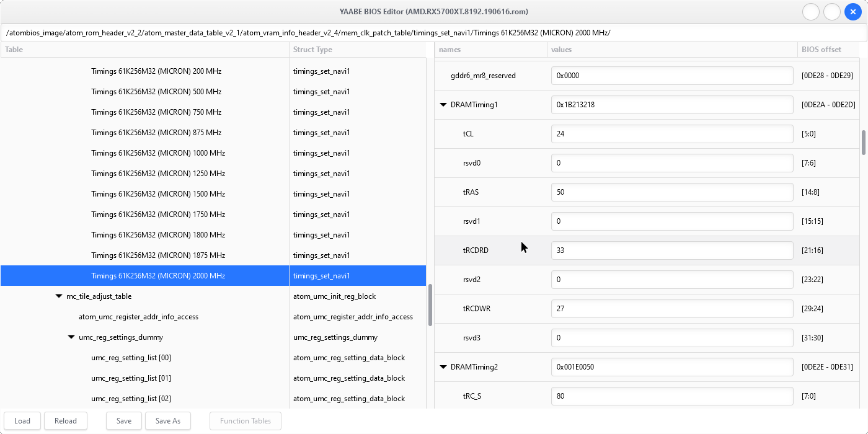Click the Save As button

pyautogui.click(x=168, y=421)
